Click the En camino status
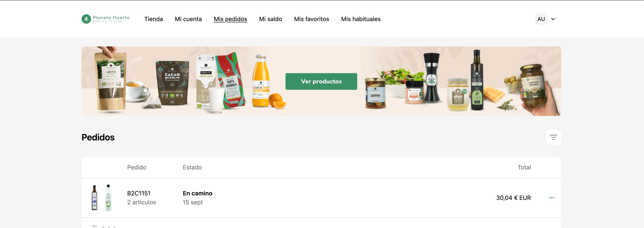The image size is (644, 228). pyautogui.click(x=198, y=193)
